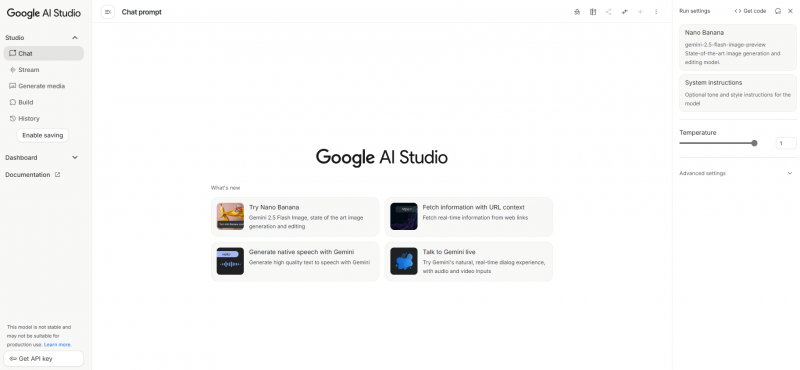Open the Nano Banana model selector card
Viewport: 800px width, 370px height.
[x=737, y=47]
